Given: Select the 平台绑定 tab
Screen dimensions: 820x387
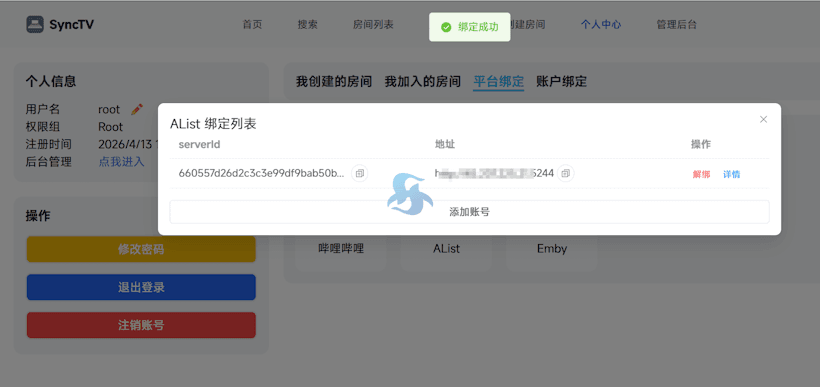Looking at the screenshot, I should (x=498, y=82).
